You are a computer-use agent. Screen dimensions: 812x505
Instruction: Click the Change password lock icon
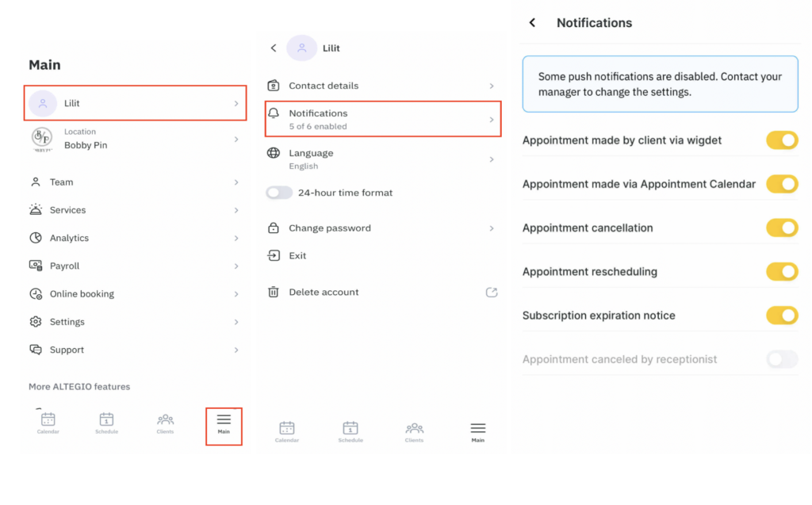(274, 228)
